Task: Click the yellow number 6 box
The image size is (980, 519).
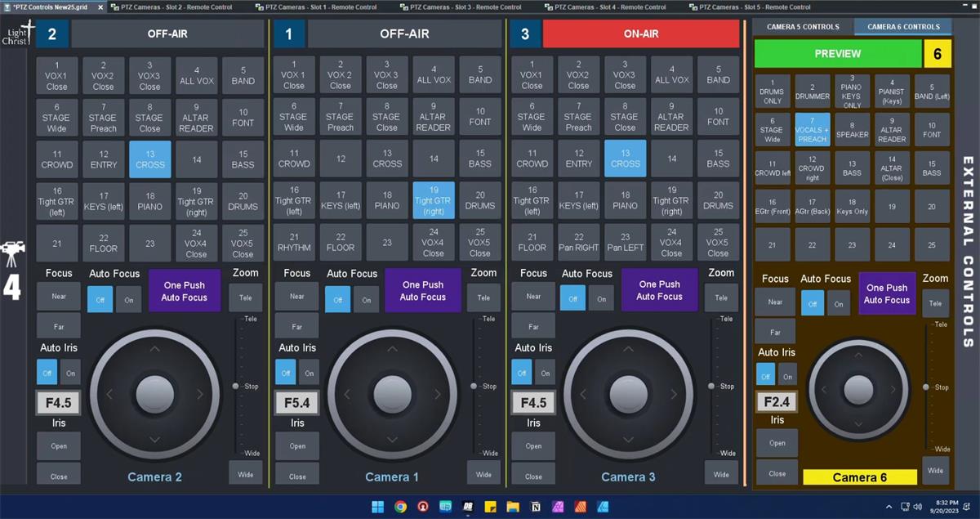Action: [x=937, y=53]
